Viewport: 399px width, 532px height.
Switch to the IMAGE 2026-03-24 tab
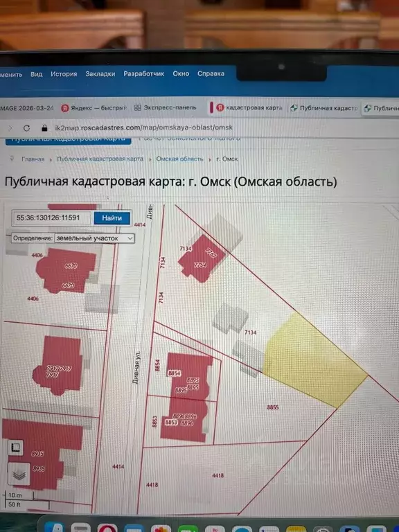pos(27,108)
